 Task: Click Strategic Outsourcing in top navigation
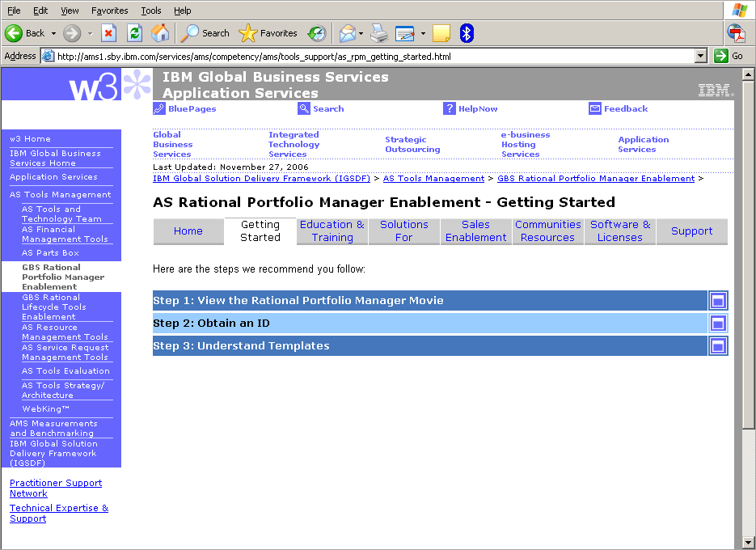coord(412,144)
